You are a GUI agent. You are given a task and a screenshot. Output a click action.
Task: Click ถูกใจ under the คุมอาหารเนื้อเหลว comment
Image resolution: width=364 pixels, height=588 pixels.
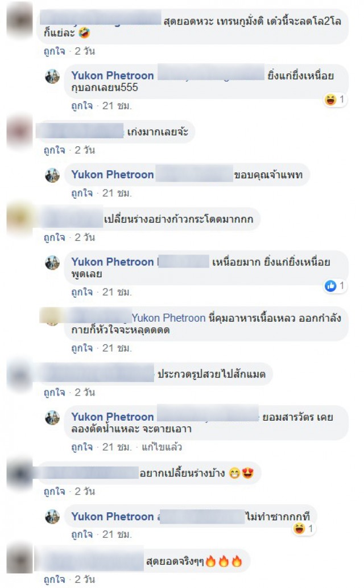tap(82, 348)
